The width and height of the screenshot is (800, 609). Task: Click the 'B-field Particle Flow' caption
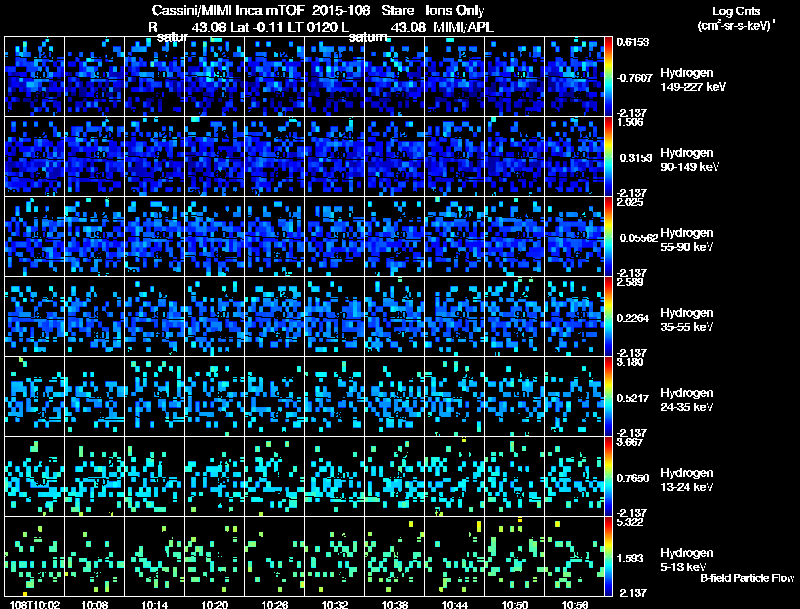tap(747, 578)
